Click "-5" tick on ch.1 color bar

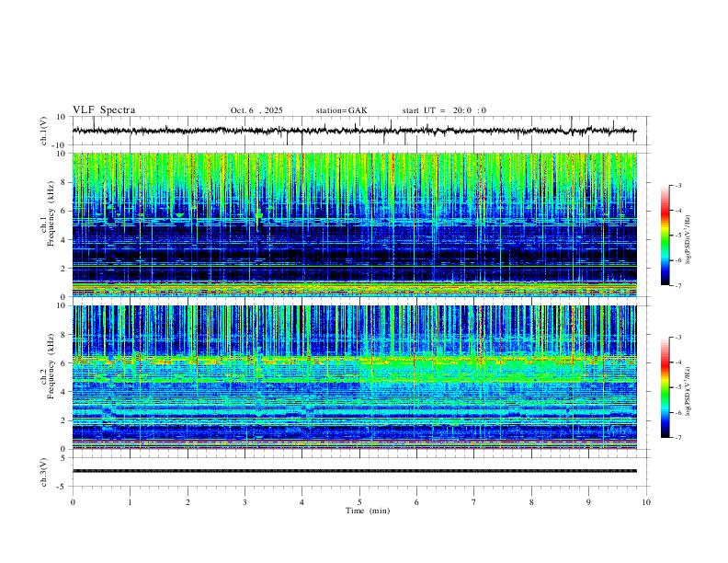pos(678,236)
